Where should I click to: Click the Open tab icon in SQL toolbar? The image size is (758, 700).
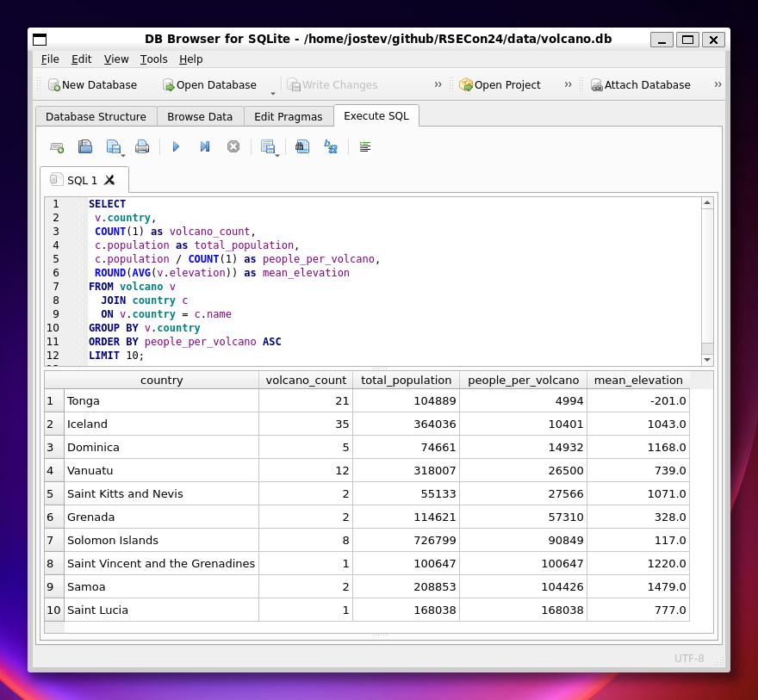click(57, 147)
